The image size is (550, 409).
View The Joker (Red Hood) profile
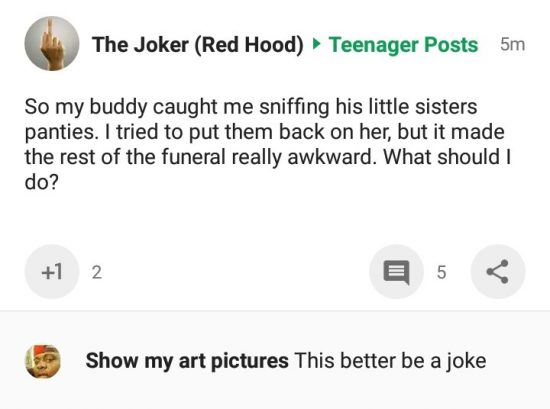[x=198, y=45]
